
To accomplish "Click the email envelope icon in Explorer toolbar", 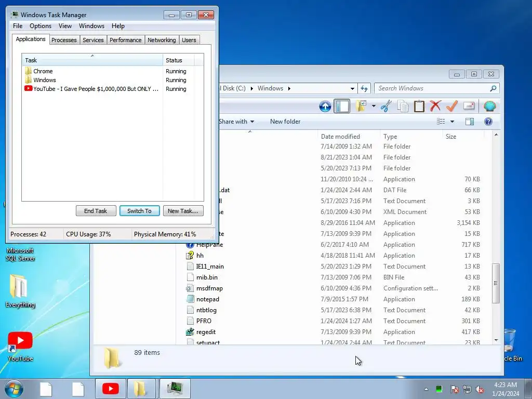I will (x=469, y=106).
